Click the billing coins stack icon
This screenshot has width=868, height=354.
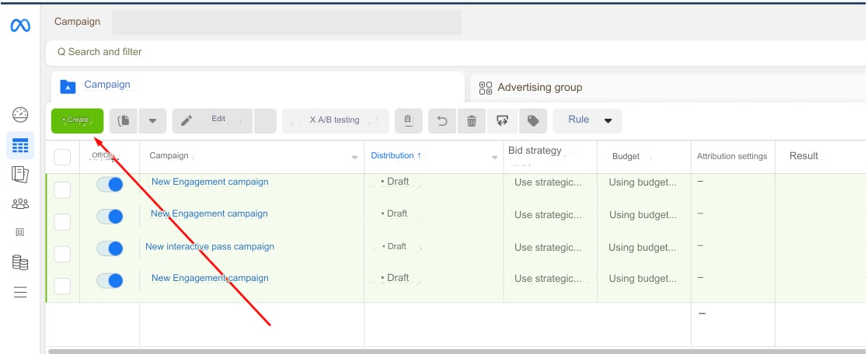coord(20,263)
